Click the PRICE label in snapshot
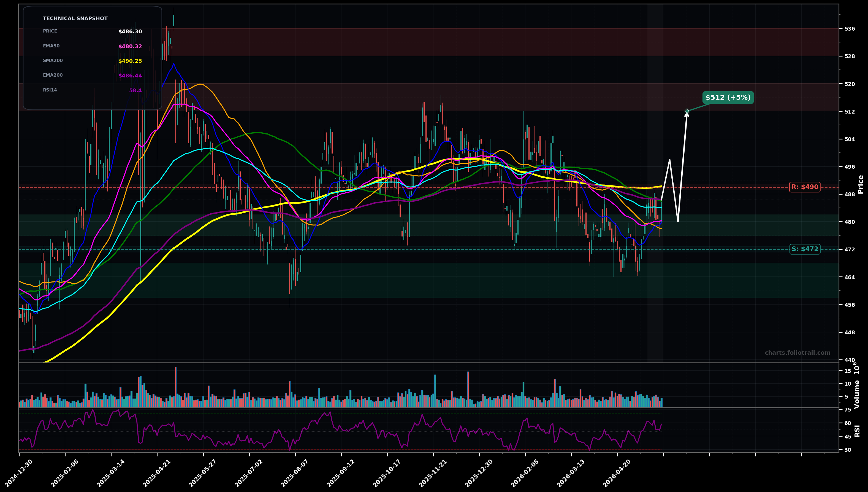This screenshot has height=492, width=868. pos(50,31)
